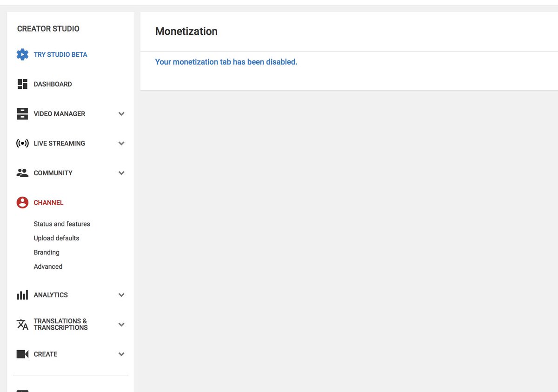The image size is (558, 392).
Task: Click the Create camera icon
Action: coord(22,354)
